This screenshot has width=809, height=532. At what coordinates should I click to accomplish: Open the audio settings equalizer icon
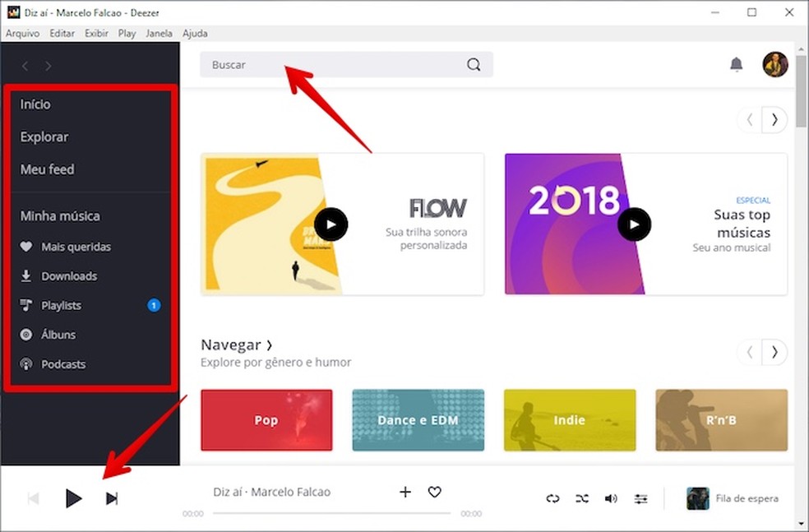641,498
